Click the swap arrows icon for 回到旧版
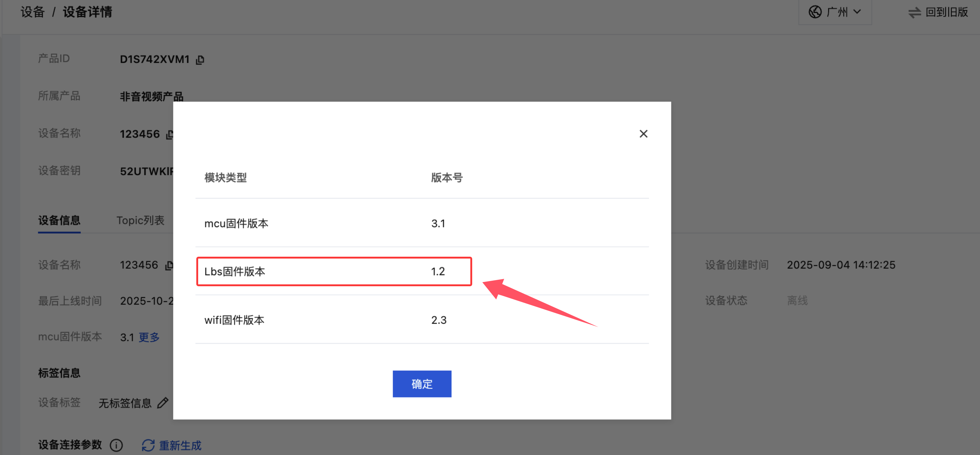The image size is (980, 455). click(x=914, y=13)
